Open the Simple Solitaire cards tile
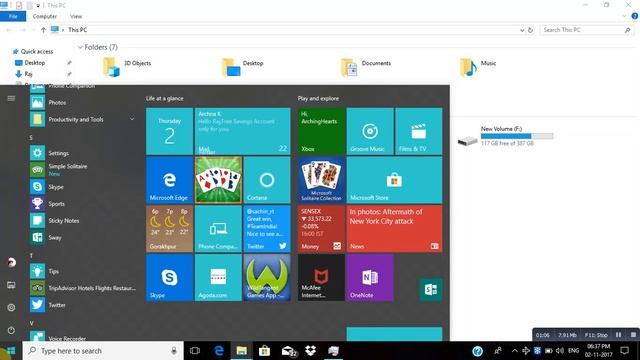The width and height of the screenshot is (640, 360). pyautogui.click(x=218, y=180)
